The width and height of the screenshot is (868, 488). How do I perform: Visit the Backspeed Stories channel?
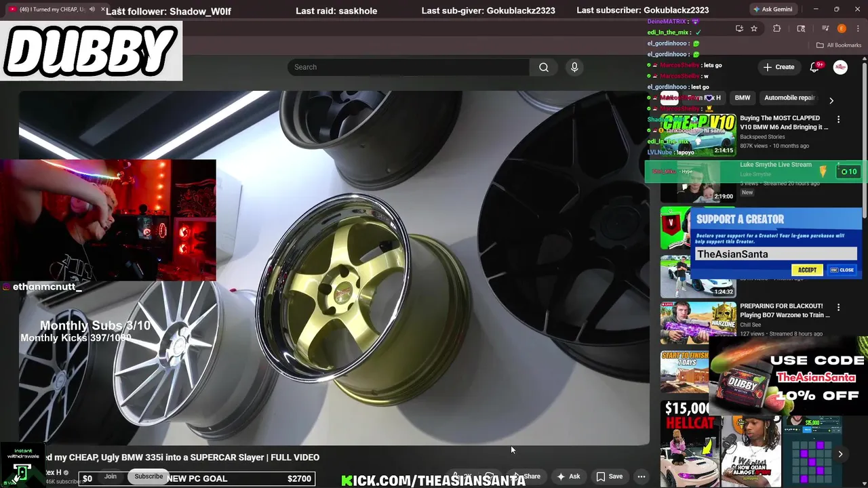click(762, 137)
